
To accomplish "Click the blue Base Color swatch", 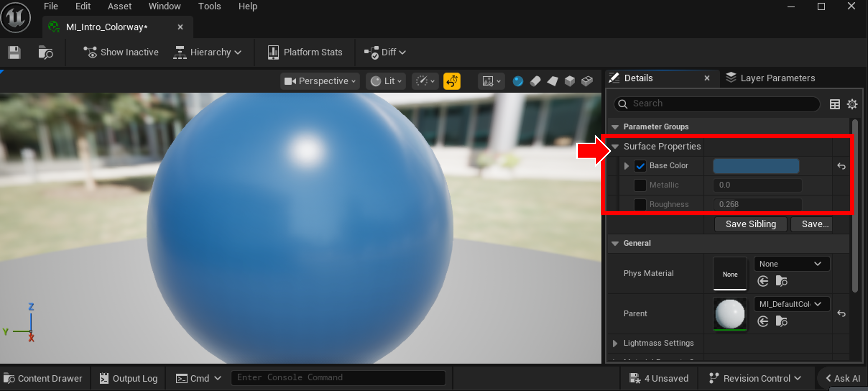I will click(x=756, y=166).
